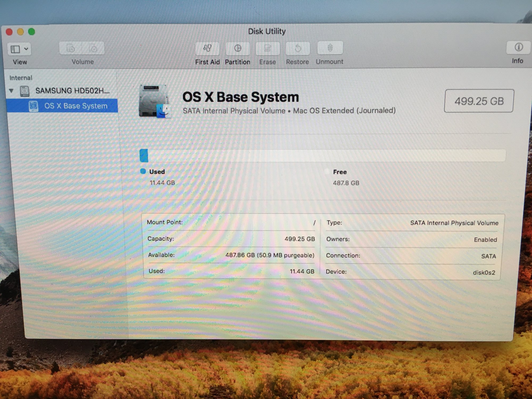Image resolution: width=532 pixels, height=399 pixels.
Task: Click the Erase toolbar icon
Action: point(268,48)
